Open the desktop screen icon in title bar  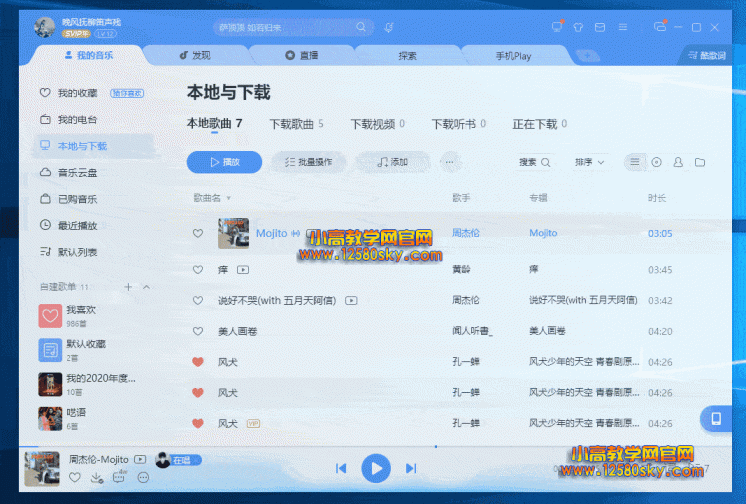coord(557,27)
